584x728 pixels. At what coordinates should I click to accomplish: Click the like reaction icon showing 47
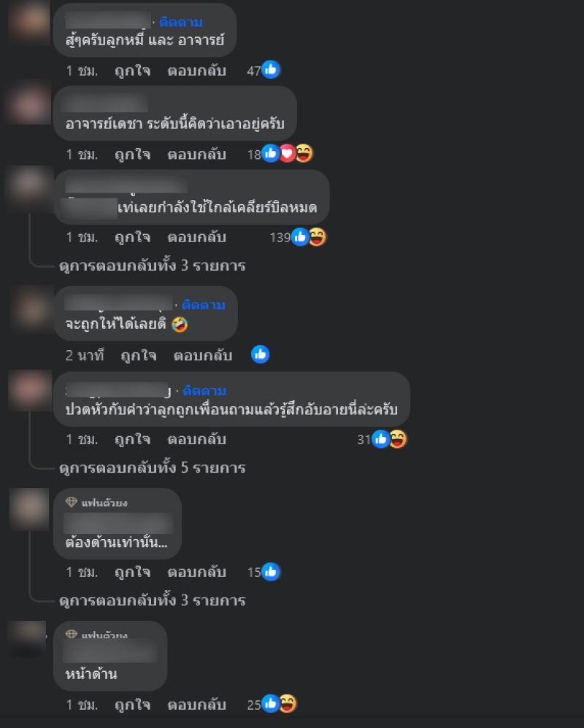tap(270, 69)
